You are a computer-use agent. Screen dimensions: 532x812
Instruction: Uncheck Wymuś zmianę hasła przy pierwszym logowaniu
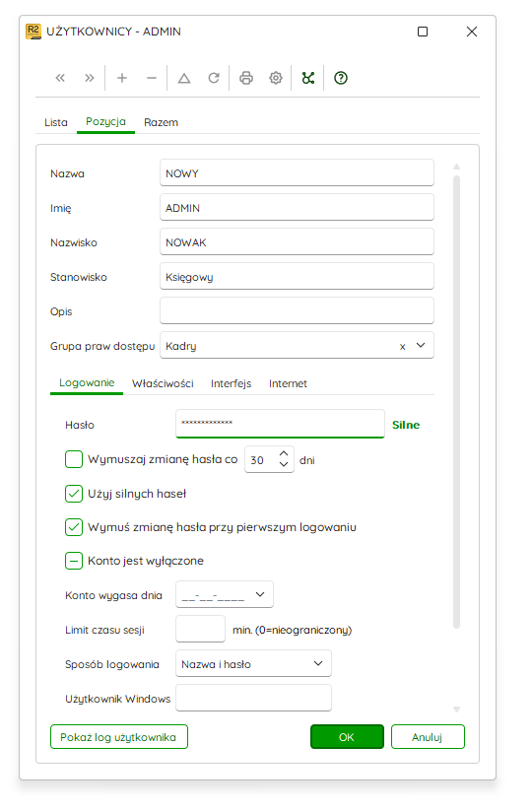point(74,527)
